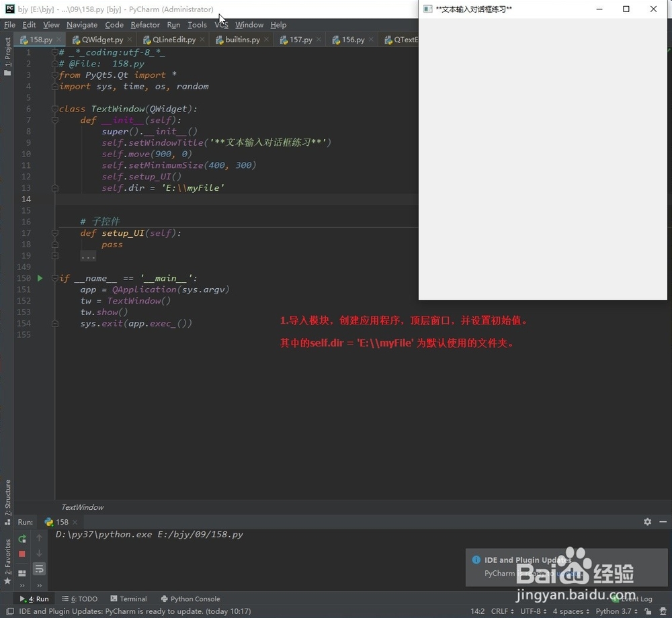
Task: Click the lock icon in the status bar
Action: click(x=648, y=611)
